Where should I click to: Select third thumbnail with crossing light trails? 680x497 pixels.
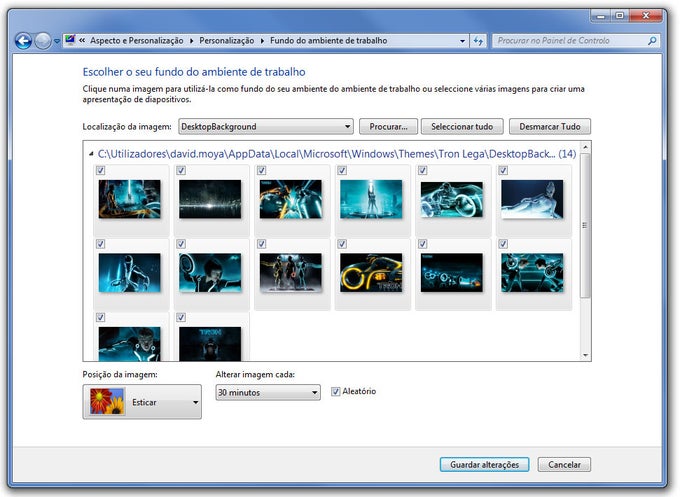click(x=291, y=199)
